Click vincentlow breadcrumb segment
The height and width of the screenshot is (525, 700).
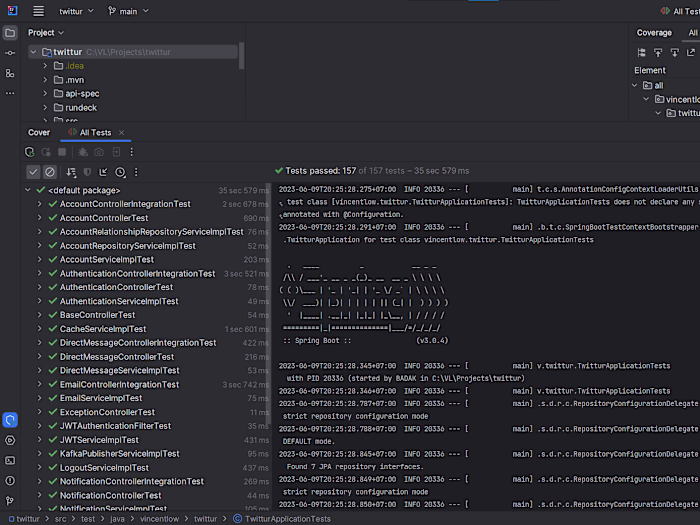point(159,519)
